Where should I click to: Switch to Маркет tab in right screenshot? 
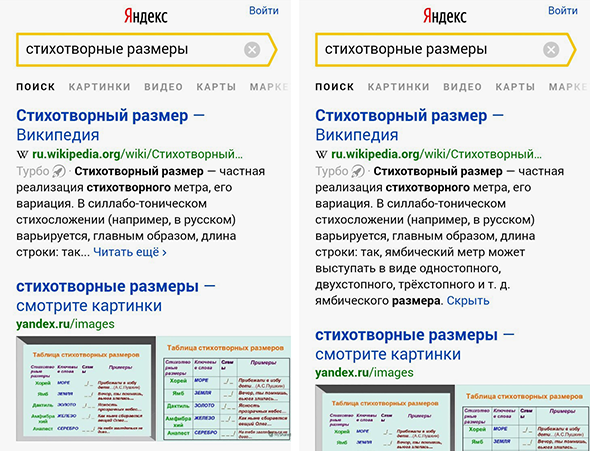pyautogui.click(x=569, y=87)
